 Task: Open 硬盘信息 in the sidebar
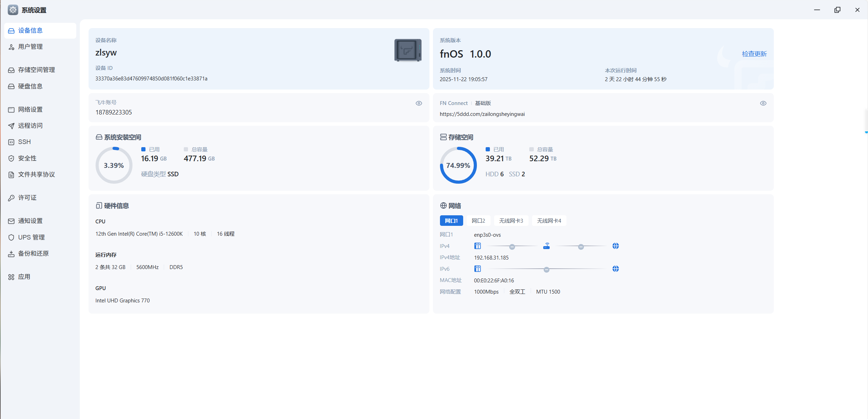click(x=30, y=86)
